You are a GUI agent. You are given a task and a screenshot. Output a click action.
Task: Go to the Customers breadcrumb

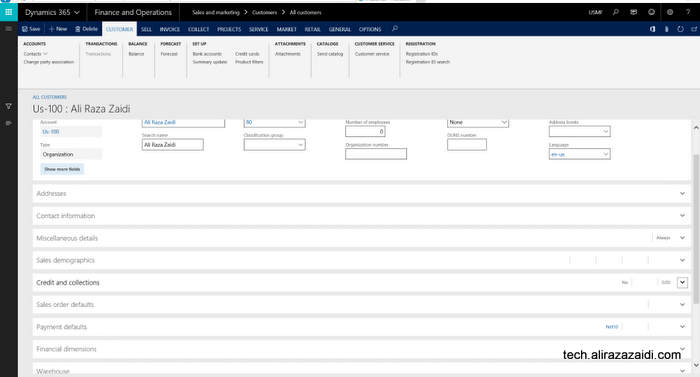point(264,13)
